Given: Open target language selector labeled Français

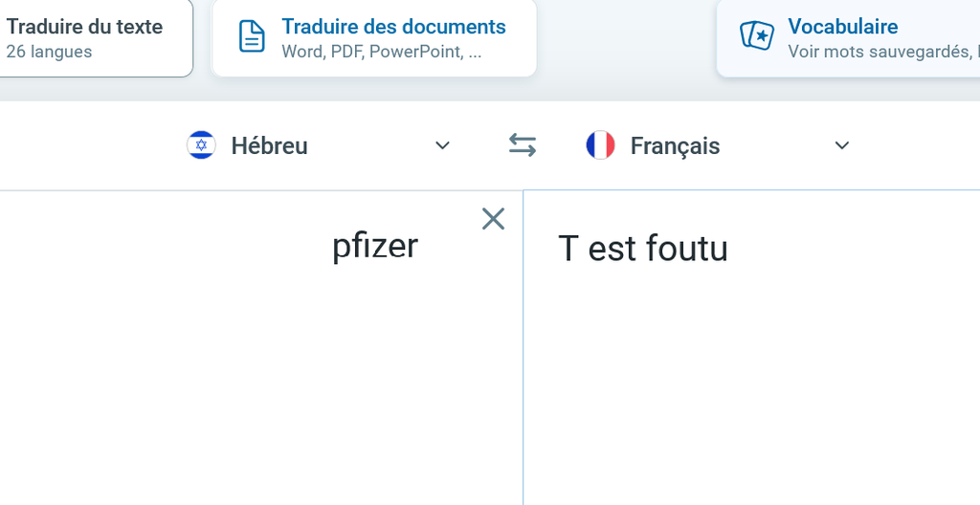Looking at the screenshot, I should [675, 146].
